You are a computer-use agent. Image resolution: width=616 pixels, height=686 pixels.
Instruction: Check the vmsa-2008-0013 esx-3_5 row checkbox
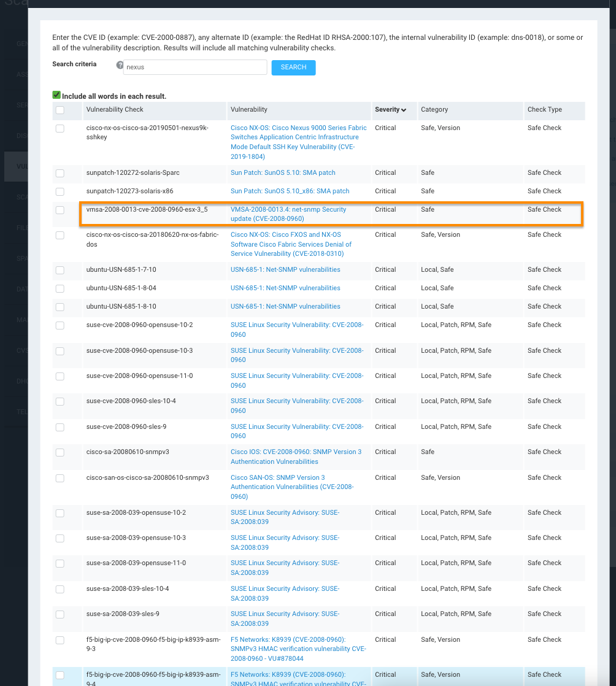(x=60, y=210)
